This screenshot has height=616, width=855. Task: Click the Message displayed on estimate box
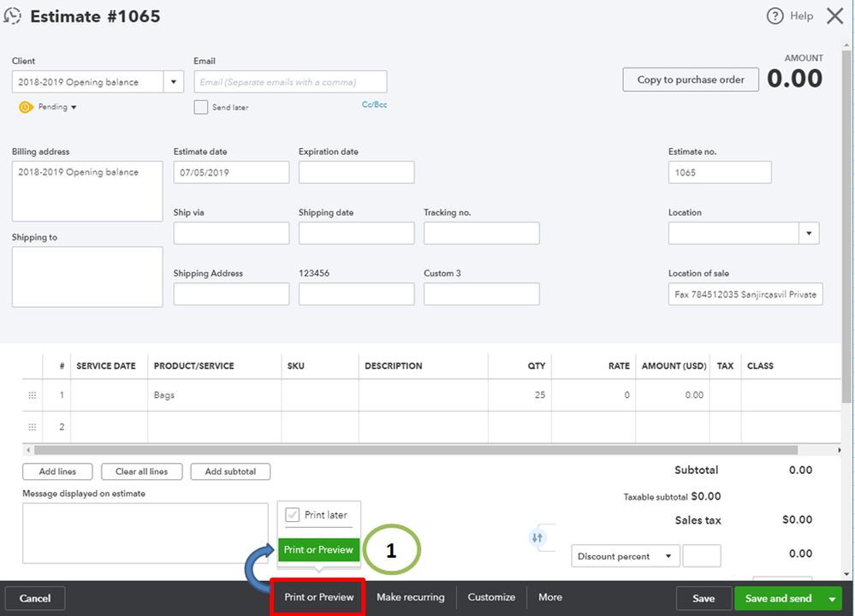(145, 533)
